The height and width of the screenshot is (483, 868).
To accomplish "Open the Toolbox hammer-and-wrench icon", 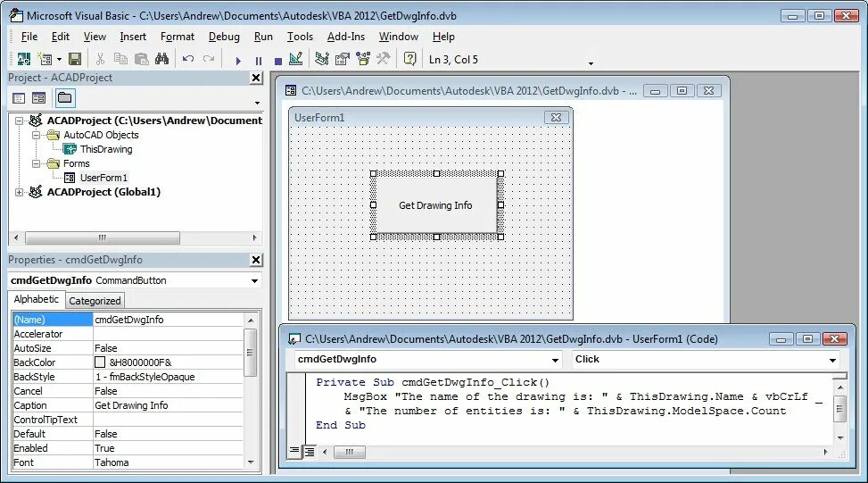I will [x=383, y=59].
